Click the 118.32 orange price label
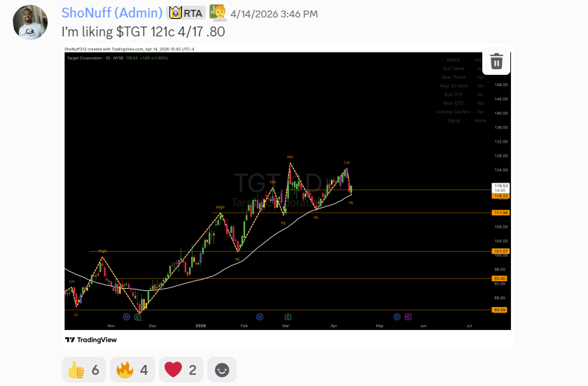 (x=500, y=196)
